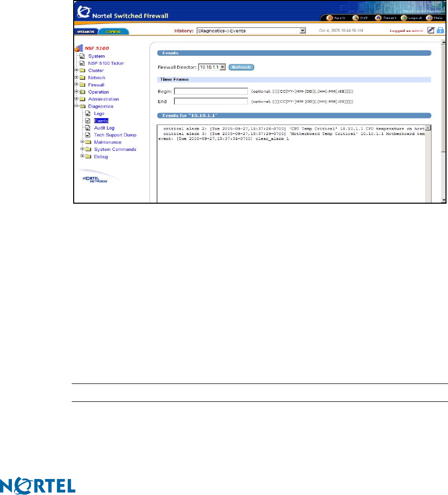Open the Audit Log link
The height and width of the screenshot is (495, 448).
pos(104,128)
